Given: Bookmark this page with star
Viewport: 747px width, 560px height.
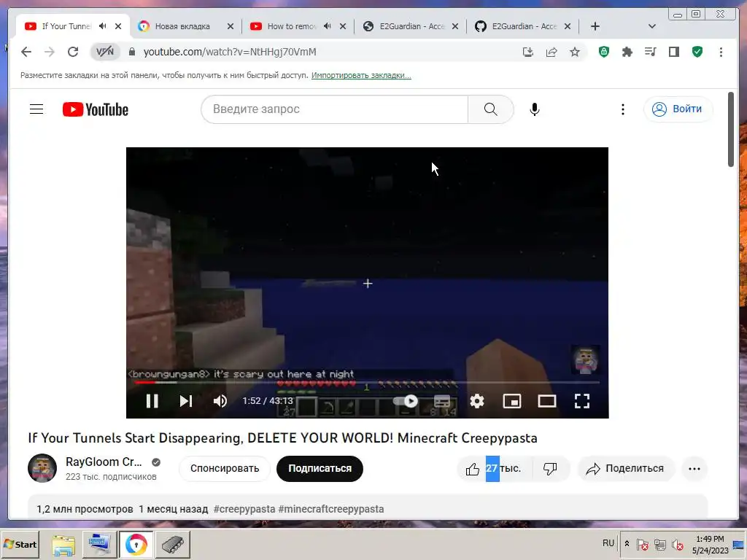Looking at the screenshot, I should (575, 52).
